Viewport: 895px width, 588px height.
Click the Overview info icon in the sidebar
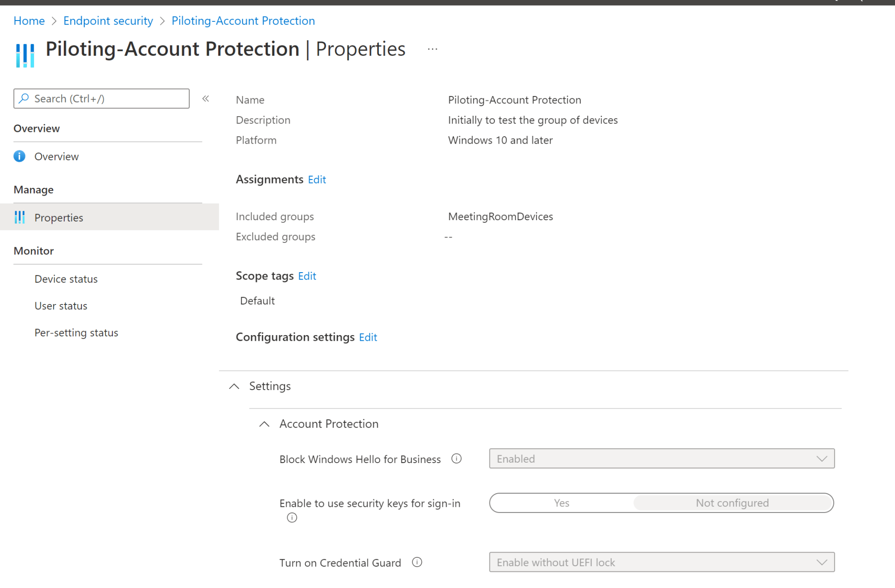[19, 156]
